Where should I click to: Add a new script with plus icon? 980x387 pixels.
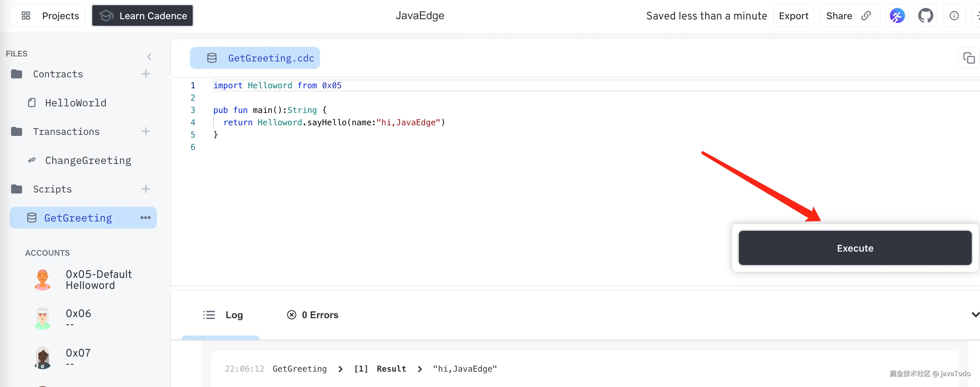point(146,189)
